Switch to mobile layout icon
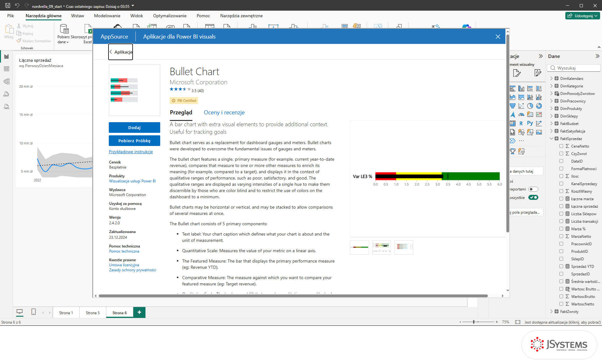This screenshot has height=364, width=602. click(x=34, y=312)
